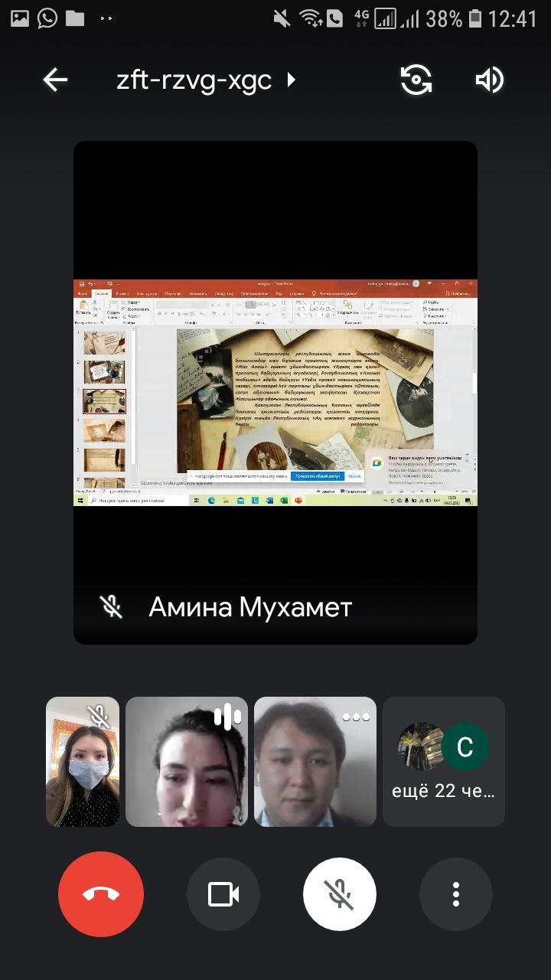551x980 pixels.
Task: Toggle the video camera button
Action: (x=223, y=894)
